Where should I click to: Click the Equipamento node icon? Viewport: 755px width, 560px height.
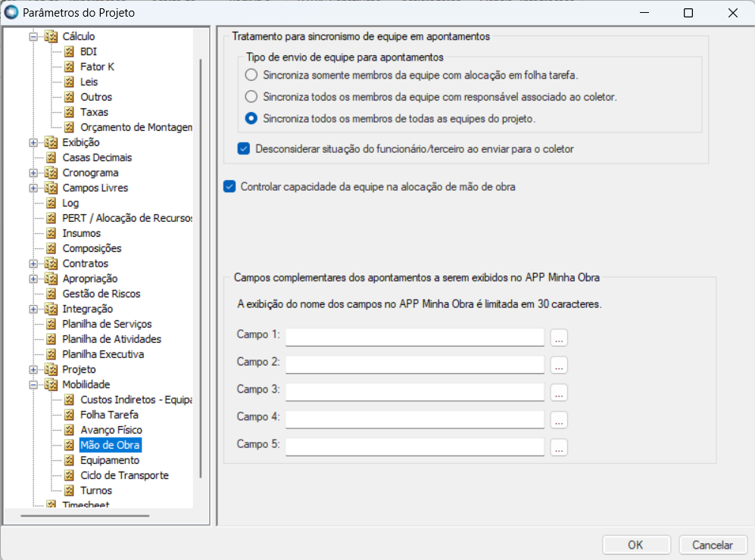click(x=69, y=460)
